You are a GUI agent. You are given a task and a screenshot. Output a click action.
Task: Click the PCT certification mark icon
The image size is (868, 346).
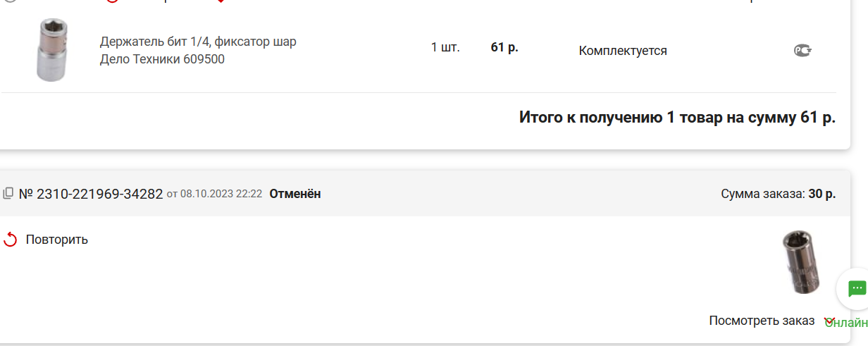[802, 50]
